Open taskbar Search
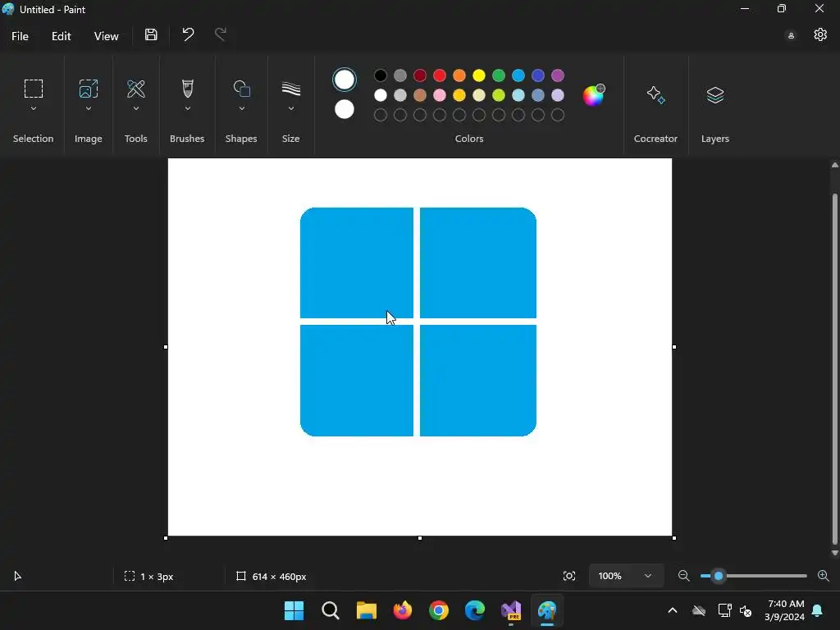The image size is (840, 630). coord(330,610)
